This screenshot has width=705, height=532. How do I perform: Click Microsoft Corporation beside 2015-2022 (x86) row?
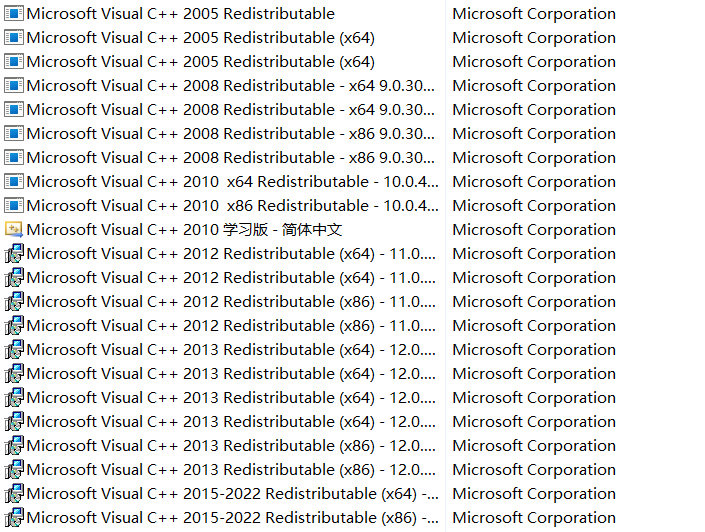pyautogui.click(x=534, y=518)
